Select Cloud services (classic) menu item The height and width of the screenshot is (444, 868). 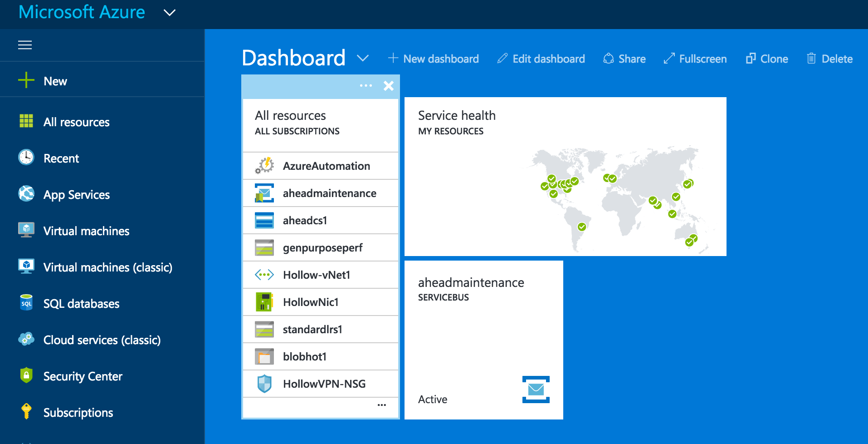coord(102,340)
